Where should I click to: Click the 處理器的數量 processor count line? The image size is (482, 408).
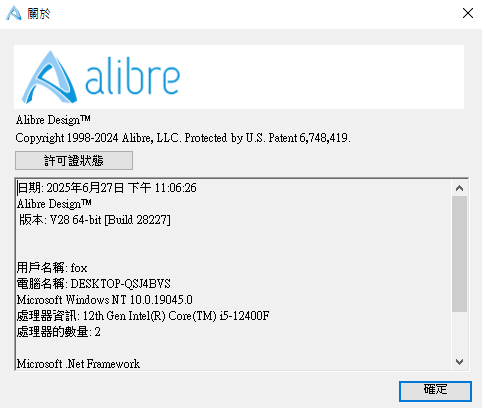tap(59, 332)
